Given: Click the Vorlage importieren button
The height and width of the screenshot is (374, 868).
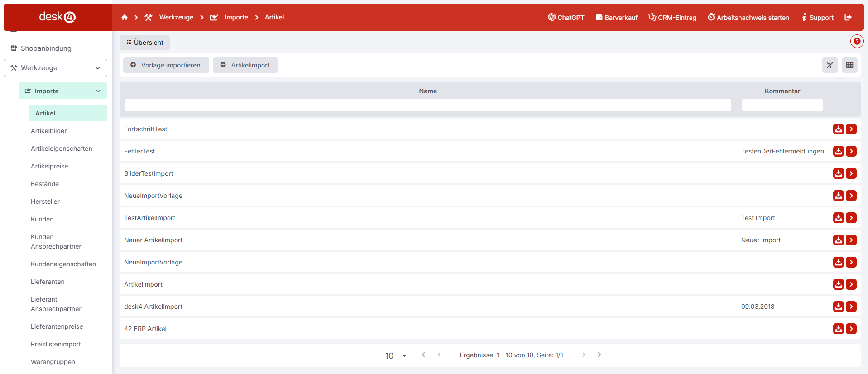Looking at the screenshot, I should (166, 65).
